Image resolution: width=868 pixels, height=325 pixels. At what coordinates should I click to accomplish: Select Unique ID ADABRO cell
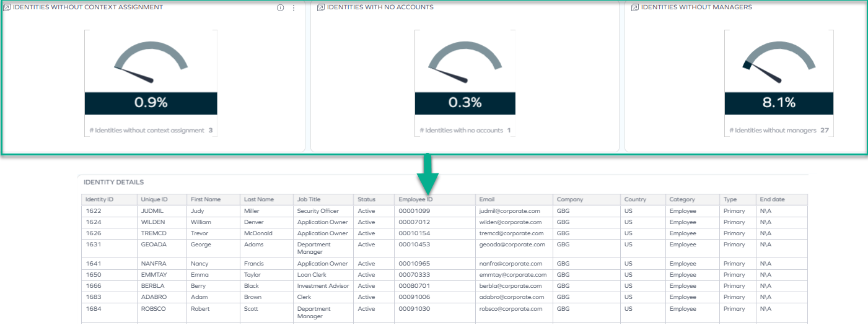tap(162, 297)
